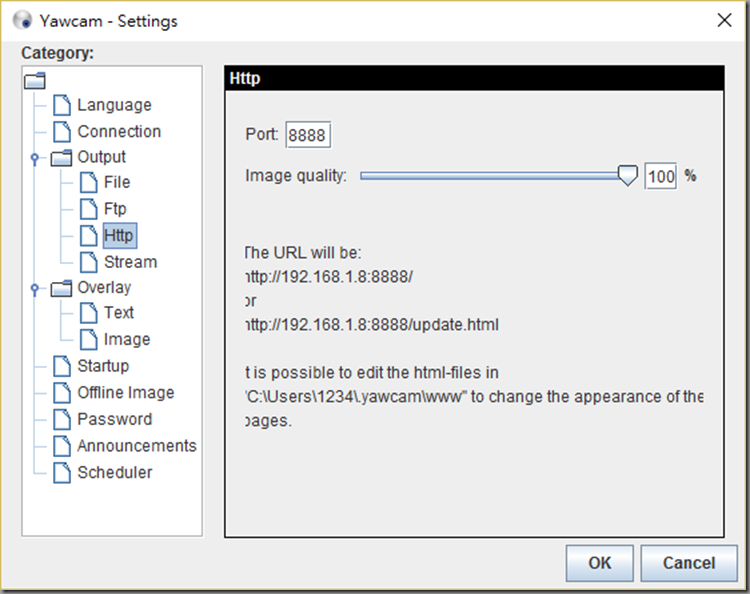Viewport: 750px width, 594px height.
Task: Collapse the Output tree node
Action: (34, 158)
